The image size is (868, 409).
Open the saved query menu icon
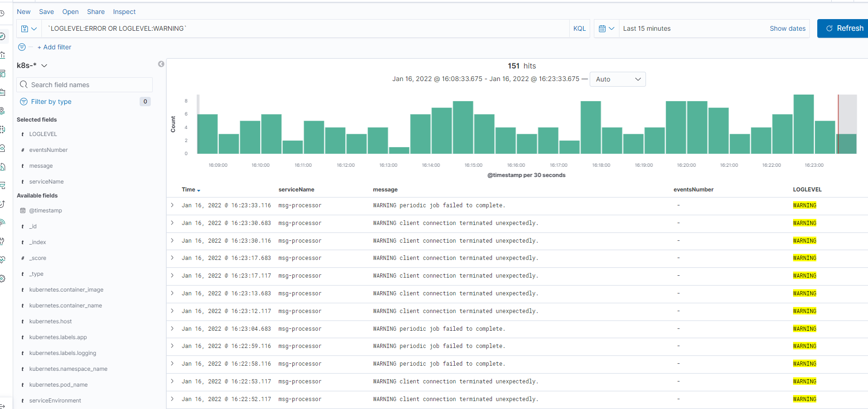(x=29, y=28)
